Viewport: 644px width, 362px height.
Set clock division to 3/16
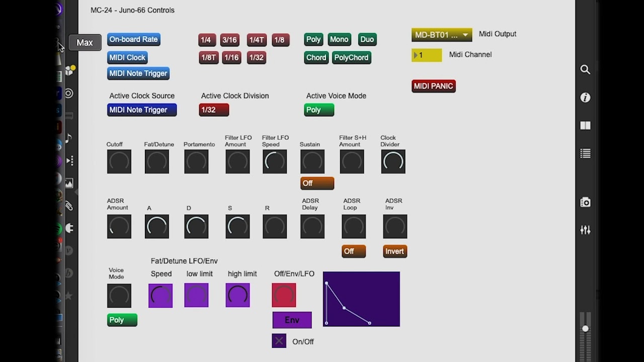point(229,40)
